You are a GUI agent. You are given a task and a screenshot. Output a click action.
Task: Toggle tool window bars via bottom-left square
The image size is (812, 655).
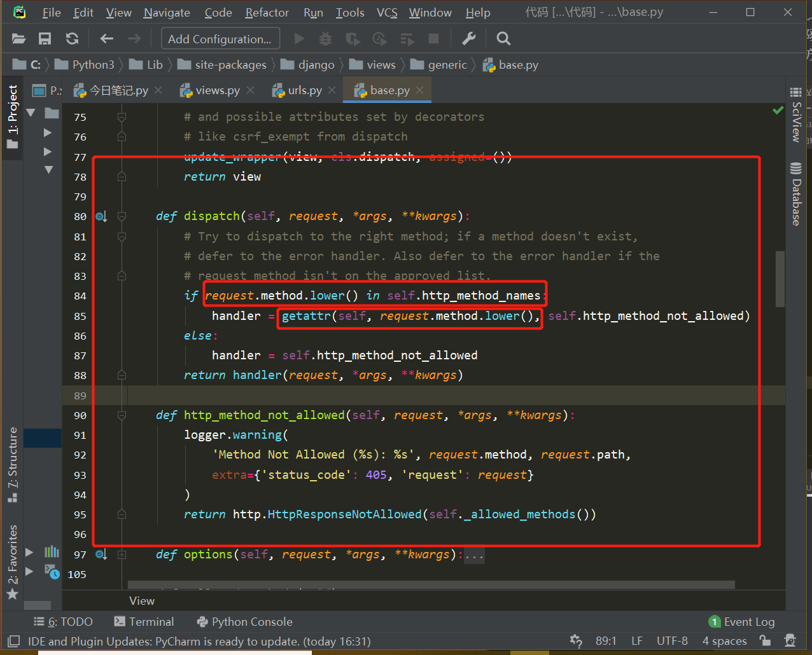point(13,641)
